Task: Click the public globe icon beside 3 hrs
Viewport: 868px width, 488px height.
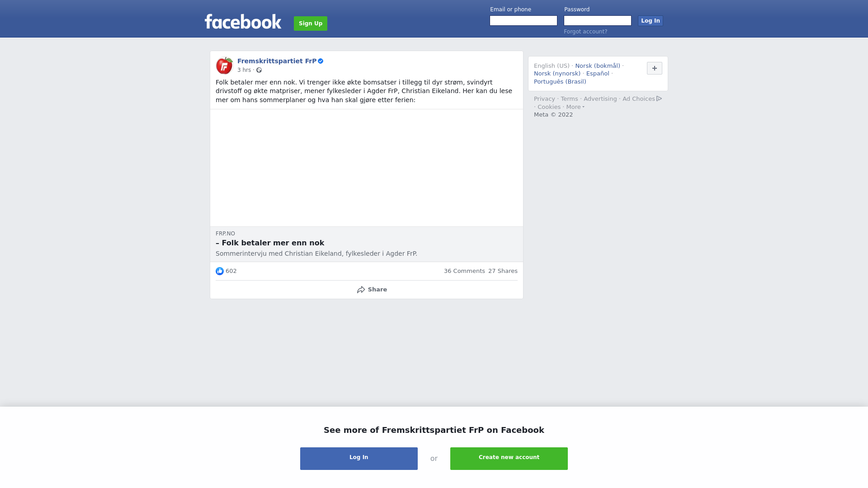Action: 259,70
